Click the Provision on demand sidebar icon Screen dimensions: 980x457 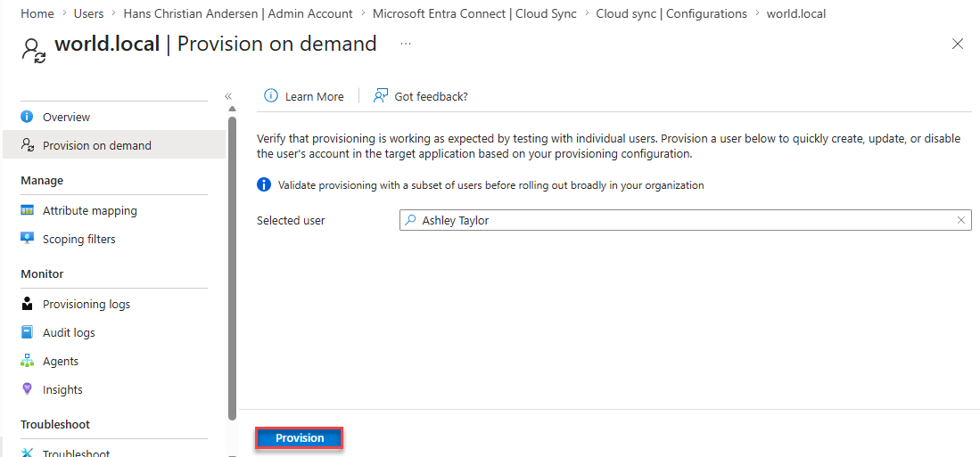click(27, 145)
